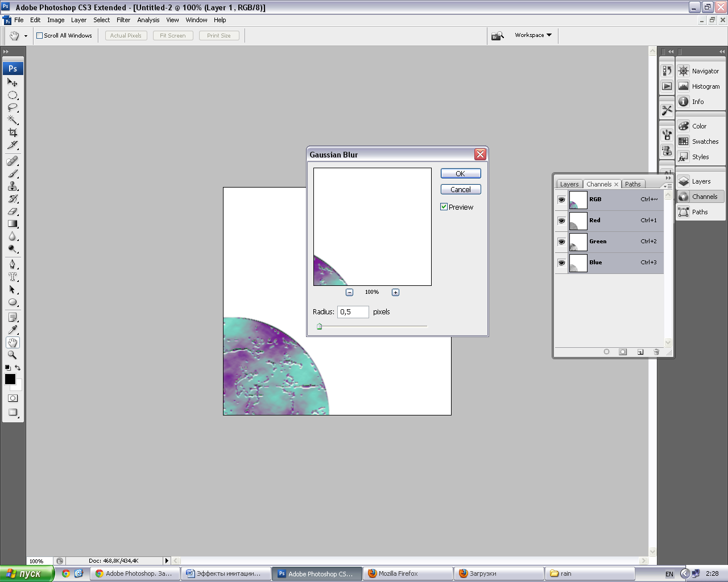Expand the toolbox panel arrows
728x582 pixels.
(6, 52)
